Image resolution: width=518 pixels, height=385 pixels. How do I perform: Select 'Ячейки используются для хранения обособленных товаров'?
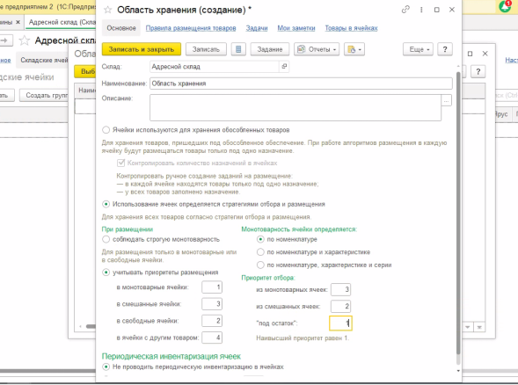tap(106, 130)
